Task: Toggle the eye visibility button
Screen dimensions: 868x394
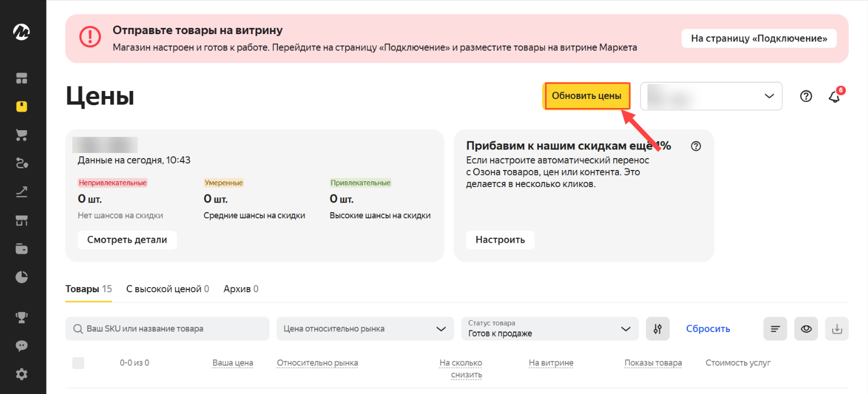Action: 805,329
